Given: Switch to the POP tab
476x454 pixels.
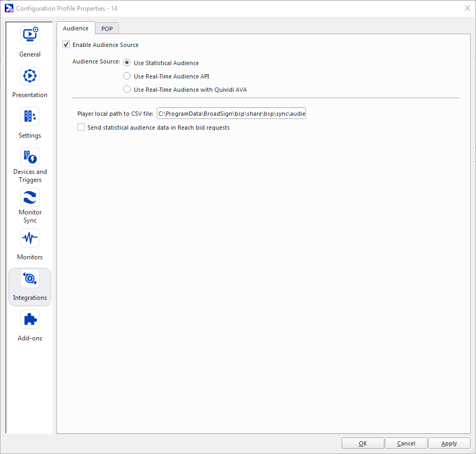Looking at the screenshot, I should tap(107, 29).
